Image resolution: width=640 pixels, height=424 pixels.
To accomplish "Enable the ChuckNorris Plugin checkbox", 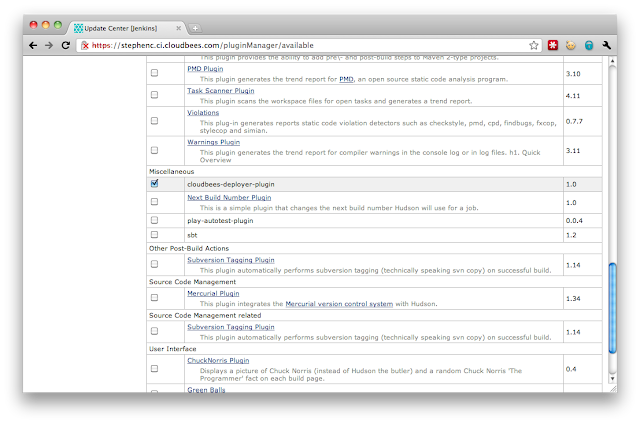I will coord(154,368).
